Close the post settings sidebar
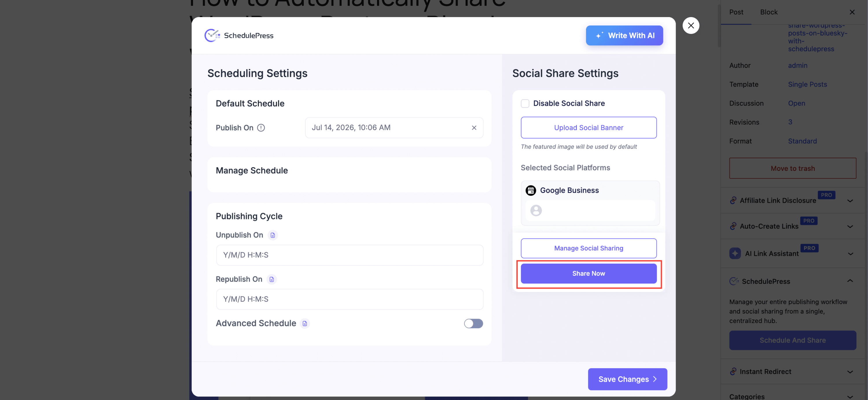The width and height of the screenshot is (868, 400). click(852, 12)
